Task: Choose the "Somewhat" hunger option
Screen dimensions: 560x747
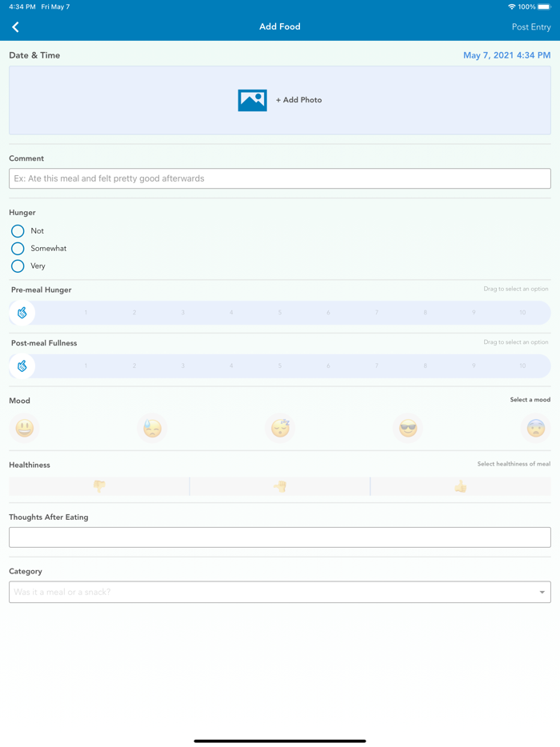Action: (x=18, y=249)
